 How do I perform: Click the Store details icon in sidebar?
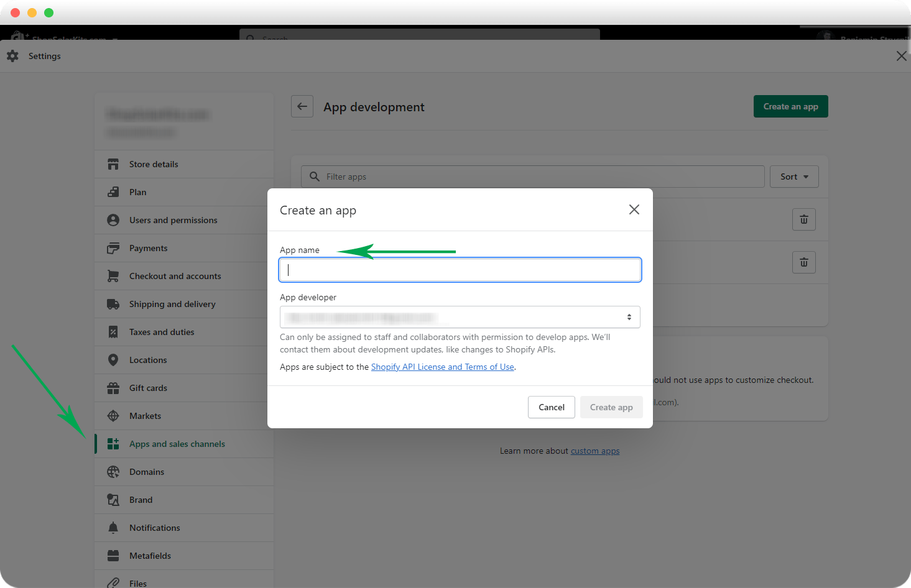113,163
